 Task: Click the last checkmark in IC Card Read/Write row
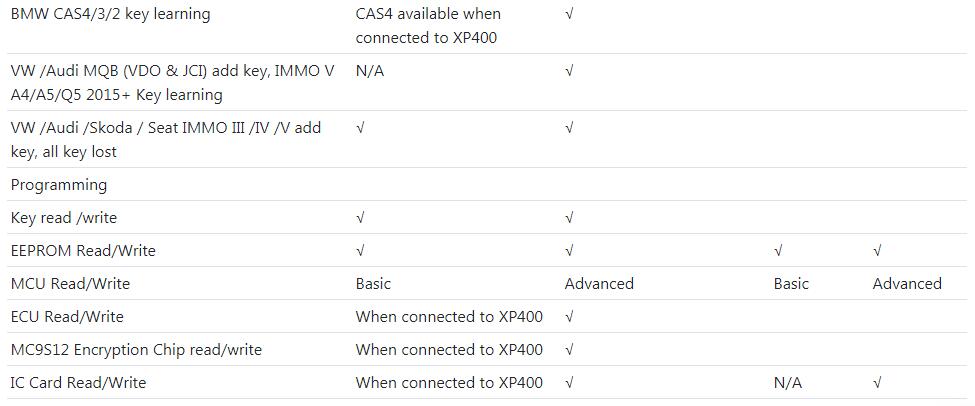click(x=877, y=382)
